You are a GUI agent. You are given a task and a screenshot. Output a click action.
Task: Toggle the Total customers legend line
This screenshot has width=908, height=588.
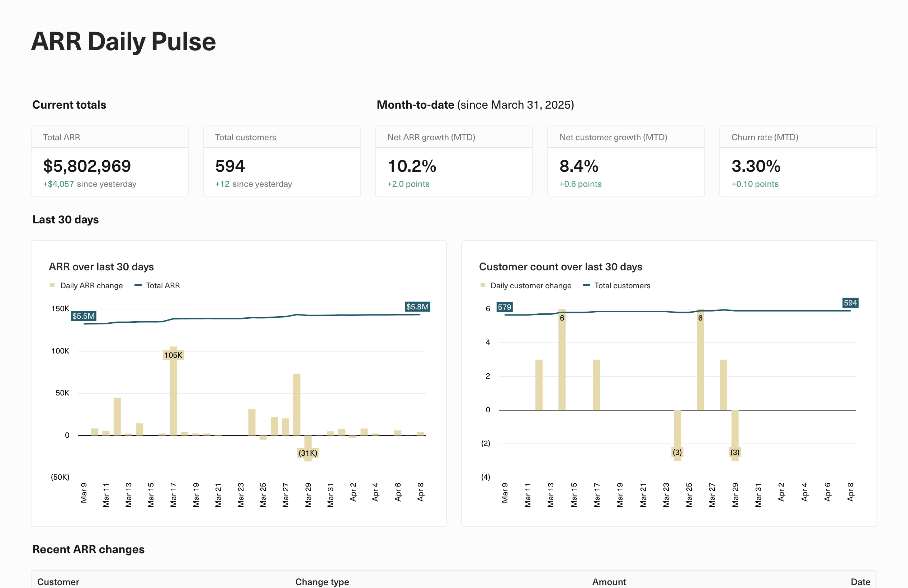[586, 285]
